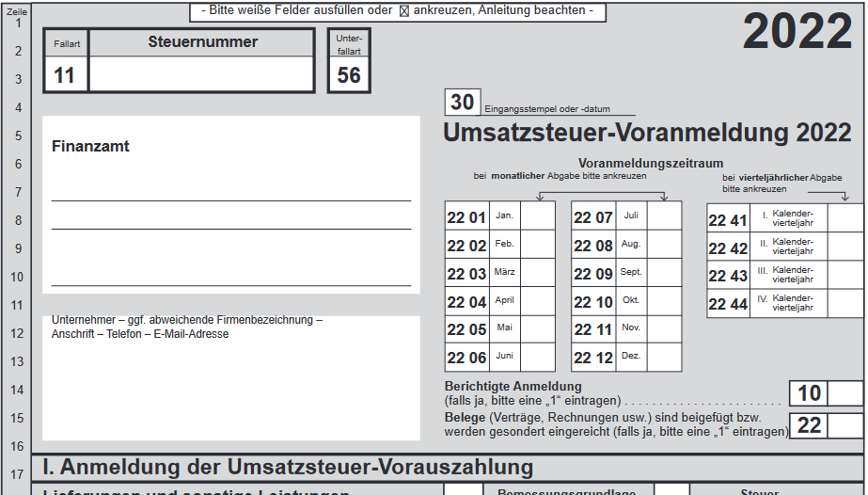Click the bei monatlicher Abgabe instruction
The height and width of the screenshot is (495, 868).
tap(560, 176)
